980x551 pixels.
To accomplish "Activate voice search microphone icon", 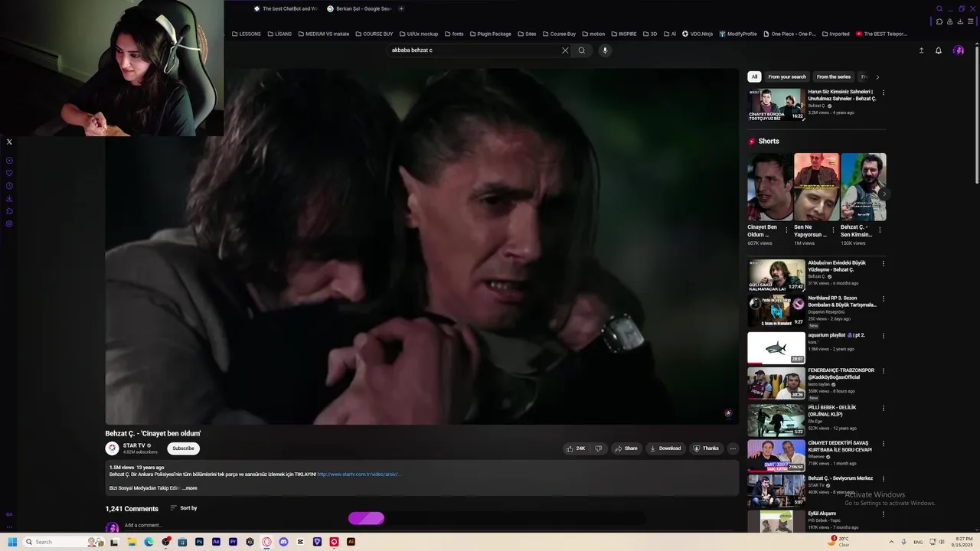I will pyautogui.click(x=605, y=51).
